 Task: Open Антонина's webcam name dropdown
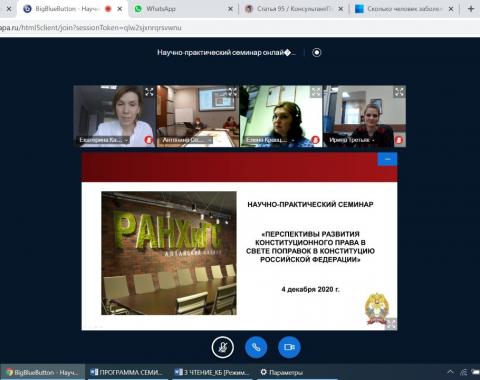(x=187, y=140)
